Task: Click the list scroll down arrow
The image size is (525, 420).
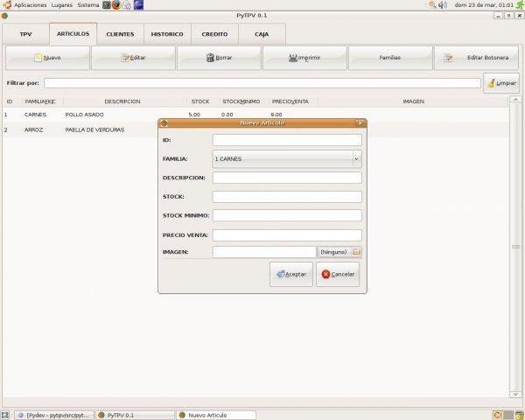Action: coord(515,395)
